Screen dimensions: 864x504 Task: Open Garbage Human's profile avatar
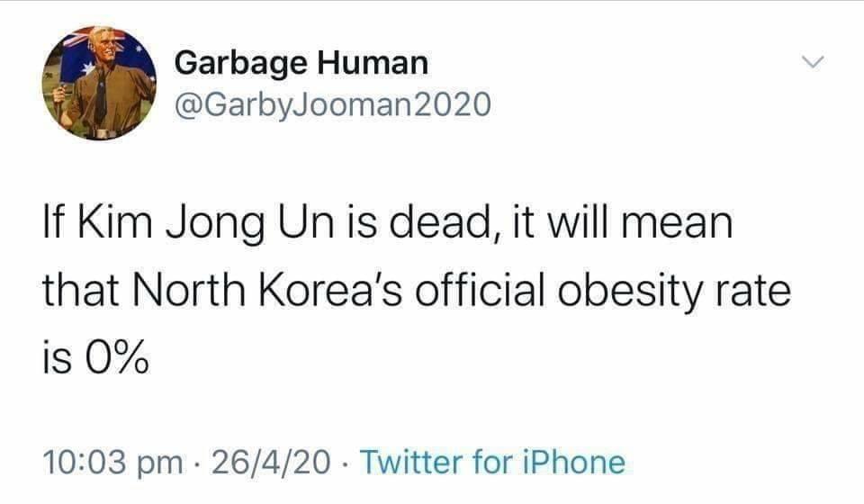(99, 83)
